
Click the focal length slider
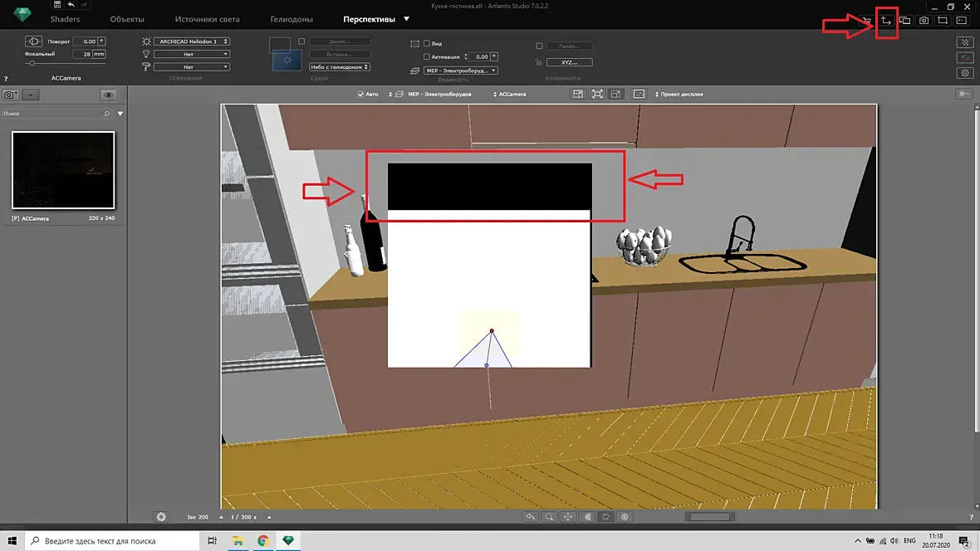tap(65, 64)
